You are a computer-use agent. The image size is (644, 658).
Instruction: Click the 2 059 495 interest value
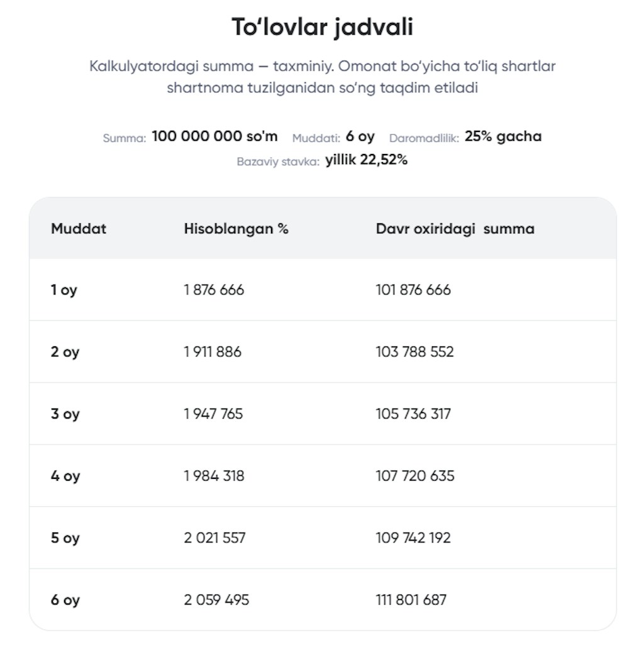tap(216, 600)
